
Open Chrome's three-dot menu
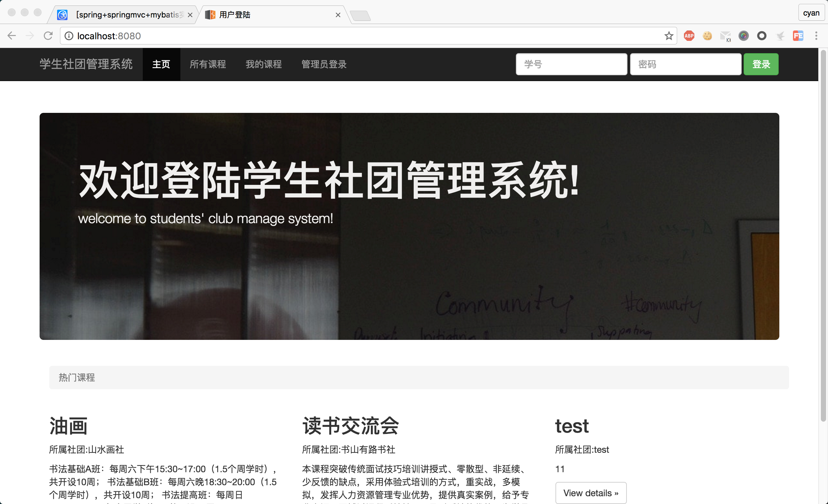click(x=817, y=36)
